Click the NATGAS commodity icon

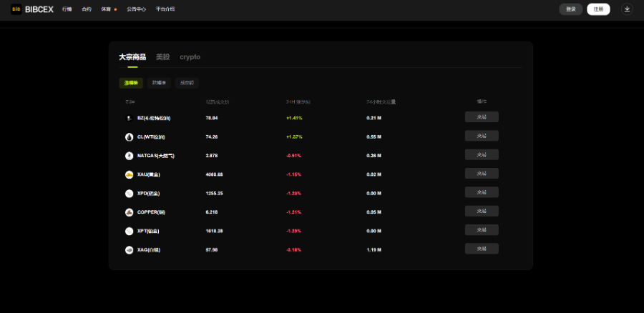point(129,156)
